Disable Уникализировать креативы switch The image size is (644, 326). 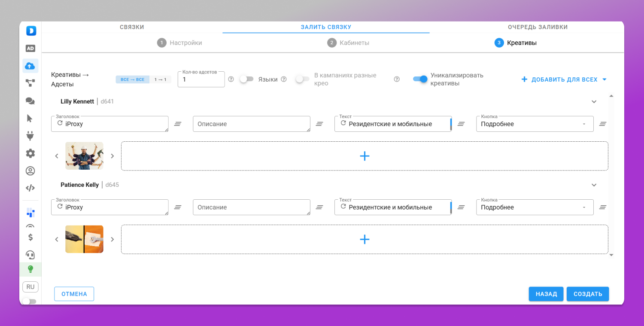(x=420, y=79)
